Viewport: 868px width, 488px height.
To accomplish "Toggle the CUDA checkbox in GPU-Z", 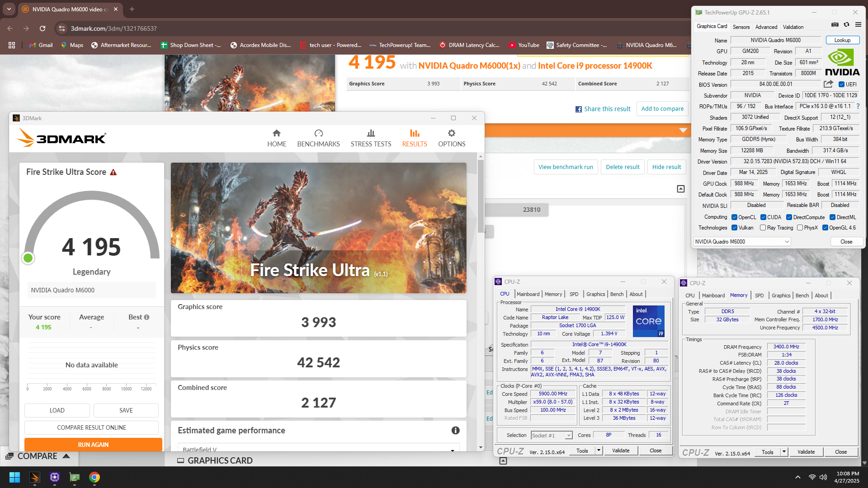I will [763, 217].
